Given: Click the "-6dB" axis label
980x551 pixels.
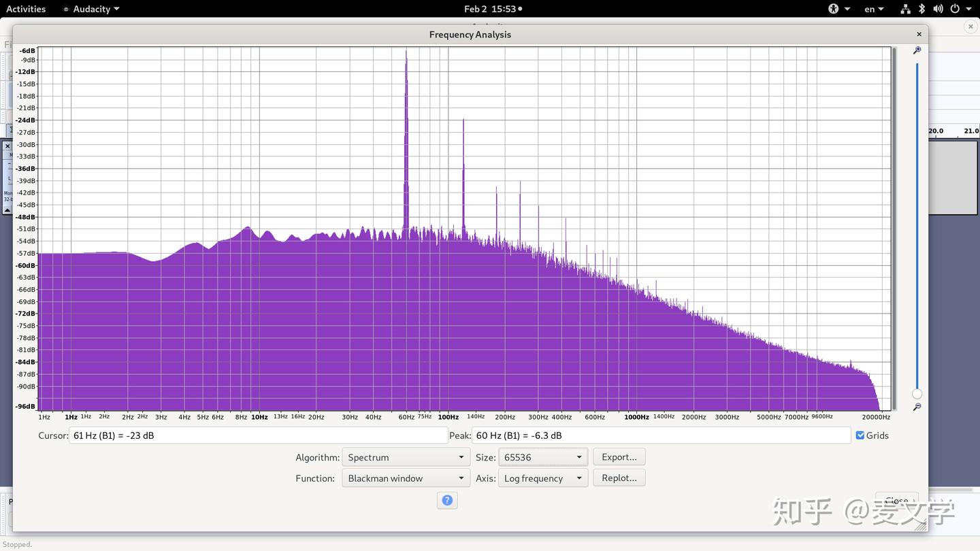Looking at the screenshot, I should [x=27, y=51].
